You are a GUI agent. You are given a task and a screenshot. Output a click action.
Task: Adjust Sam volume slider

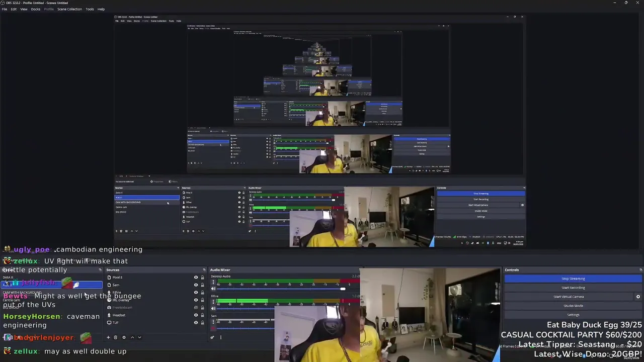[245, 328]
